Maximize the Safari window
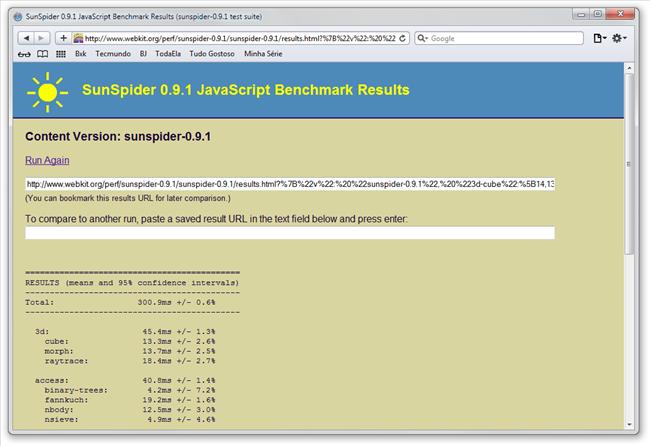The width and height of the screenshot is (650, 446). (597, 15)
